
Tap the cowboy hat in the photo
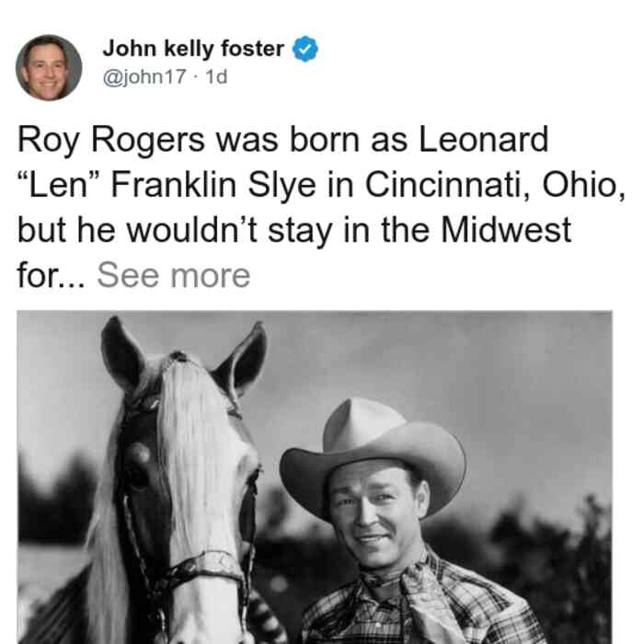coord(373,452)
